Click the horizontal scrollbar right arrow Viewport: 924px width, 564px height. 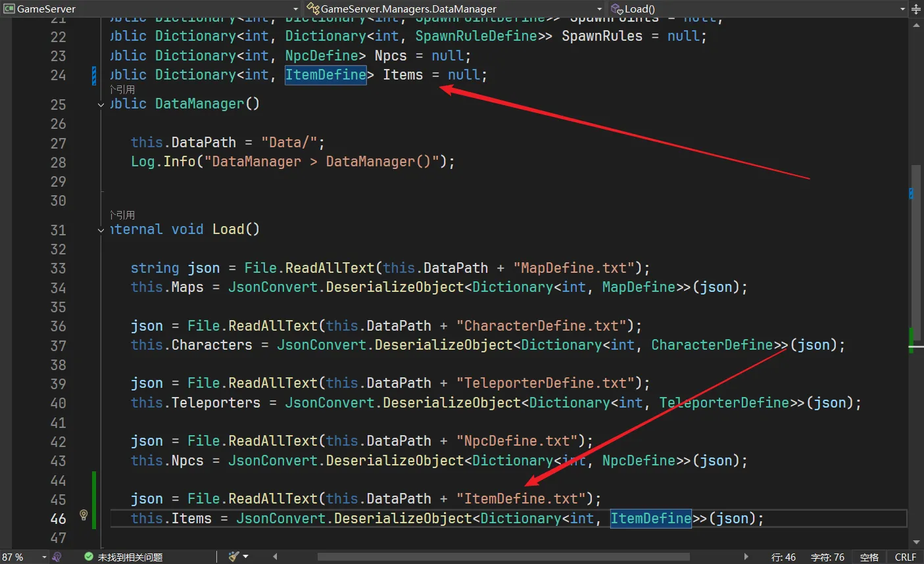(746, 557)
